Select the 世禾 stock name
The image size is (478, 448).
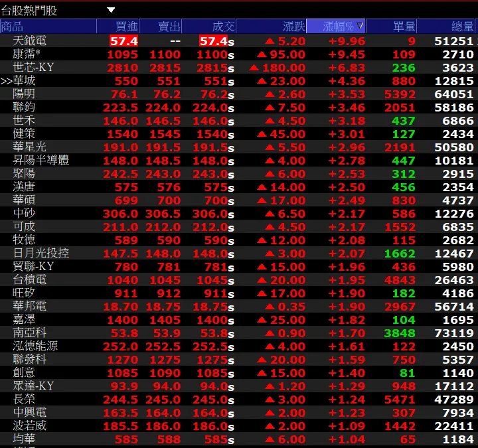tap(24, 120)
